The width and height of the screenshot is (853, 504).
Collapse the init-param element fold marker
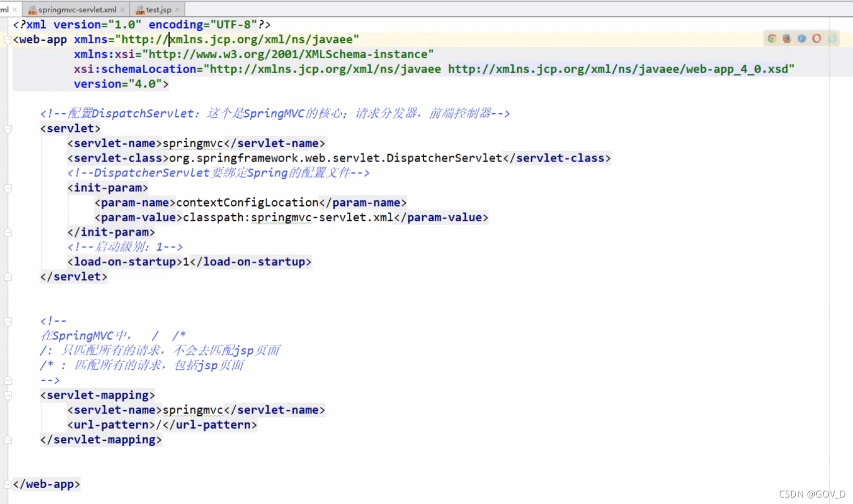pyautogui.click(x=8, y=188)
